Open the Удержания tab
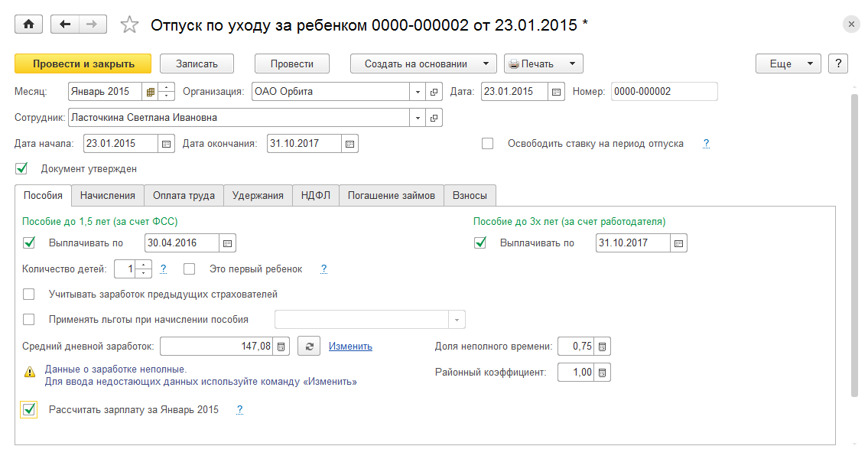This screenshot has height=459, width=868. tap(258, 195)
